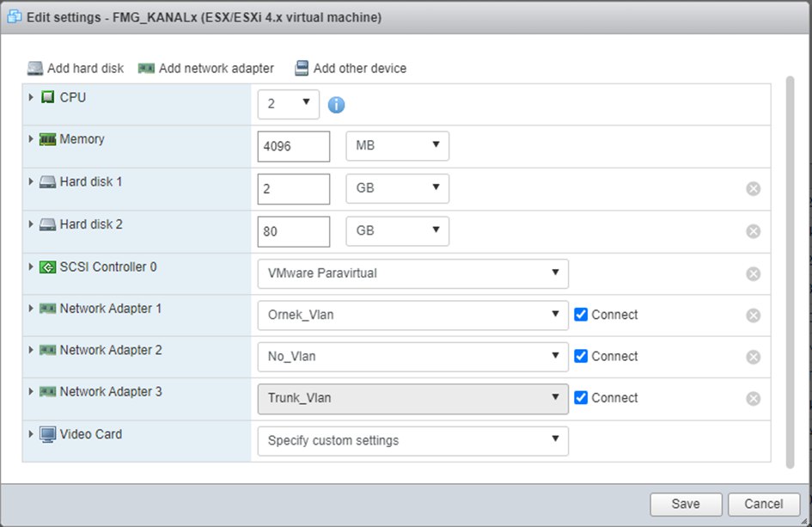Open the Ornek_Vlan network dropdown

(x=412, y=315)
